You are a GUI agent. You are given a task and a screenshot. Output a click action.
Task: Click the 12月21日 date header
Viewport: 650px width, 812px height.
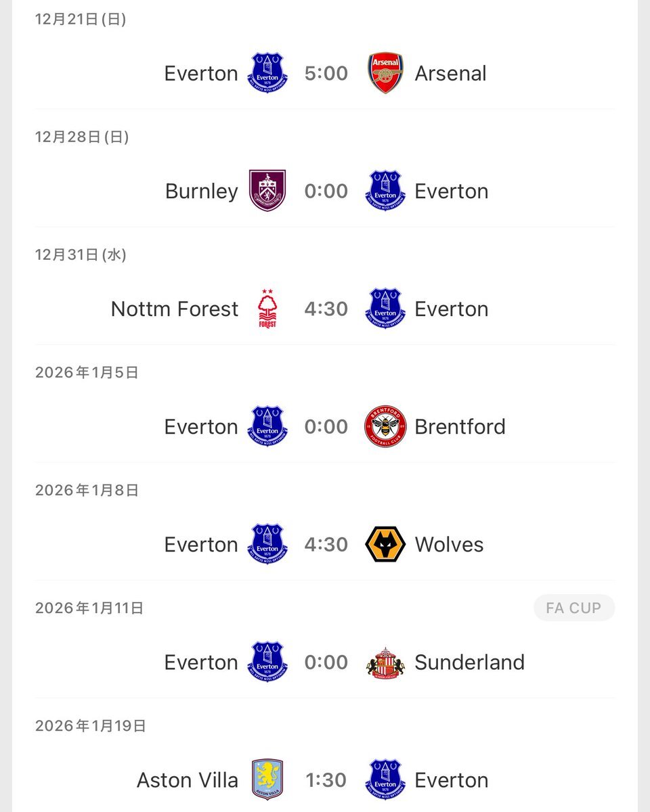81,19
